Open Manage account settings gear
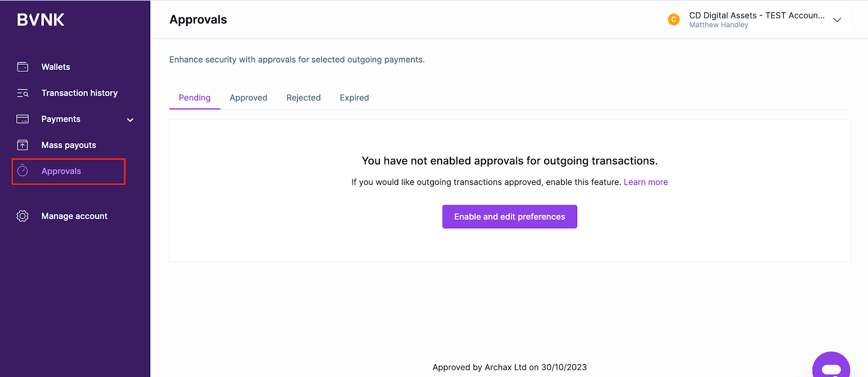The width and height of the screenshot is (868, 377). click(x=22, y=216)
